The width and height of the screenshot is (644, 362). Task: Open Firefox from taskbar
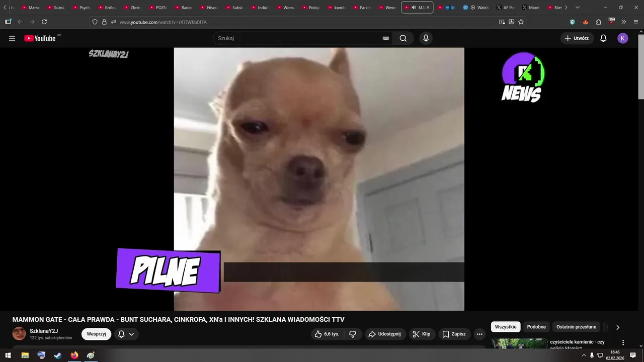coord(74,355)
